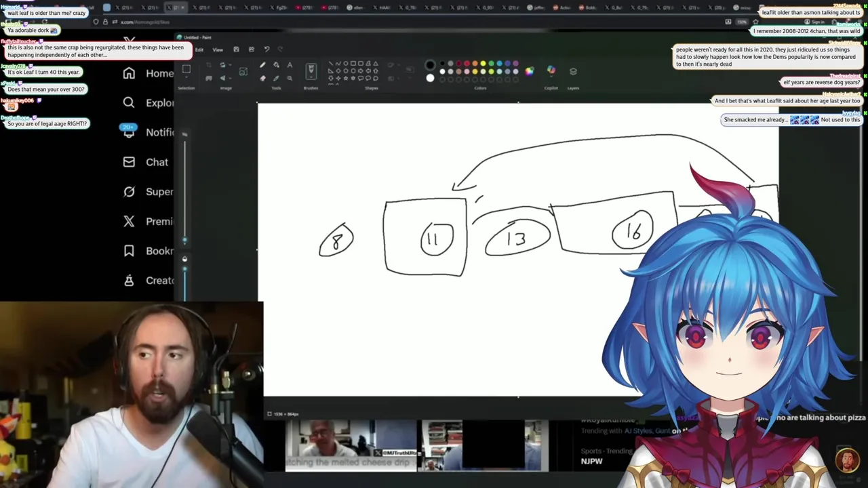Switch to the Robb browser tab
Screen dimensions: 868x488
pyautogui.click(x=589, y=7)
